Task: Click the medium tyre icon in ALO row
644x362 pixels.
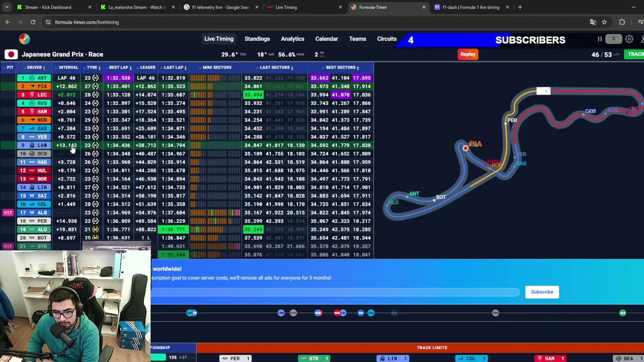Action: (x=96, y=229)
